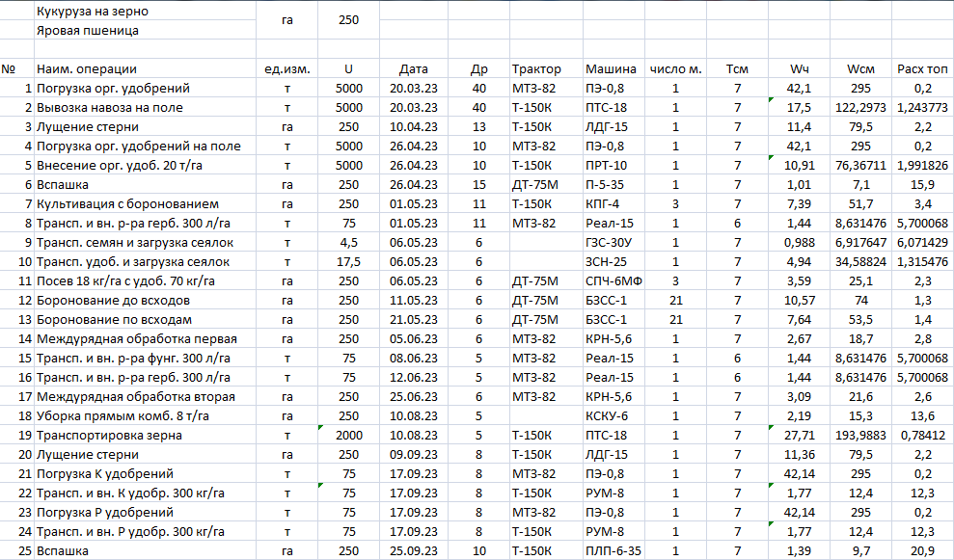This screenshot has width=954, height=560.
Task: Click the header cell "ед.изм."
Action: (287, 68)
